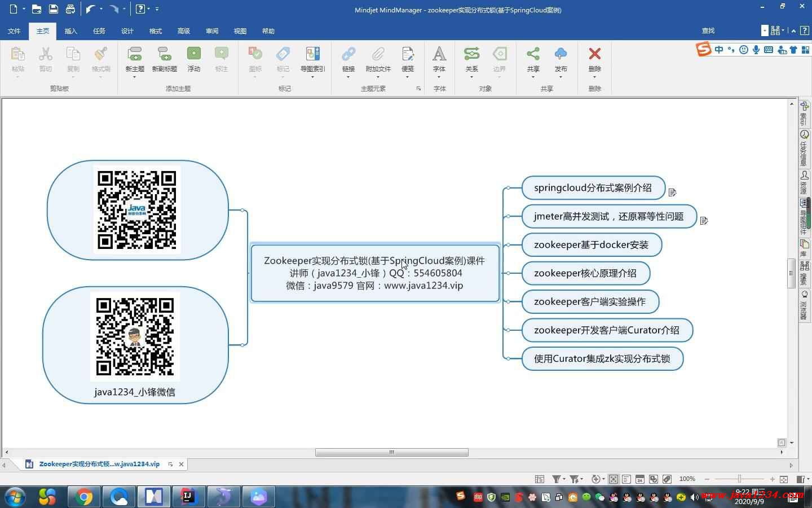Viewport: 812px width, 508px height.
Task: Undo the last action
Action: click(x=90, y=9)
